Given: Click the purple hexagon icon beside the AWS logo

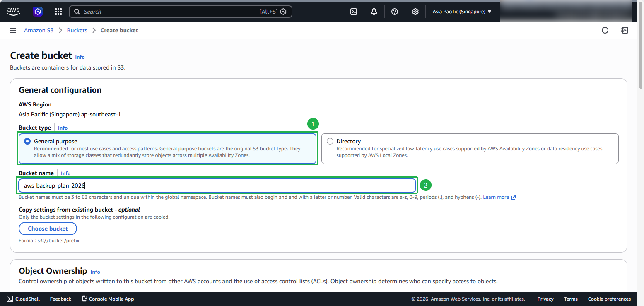Looking at the screenshot, I should point(38,12).
